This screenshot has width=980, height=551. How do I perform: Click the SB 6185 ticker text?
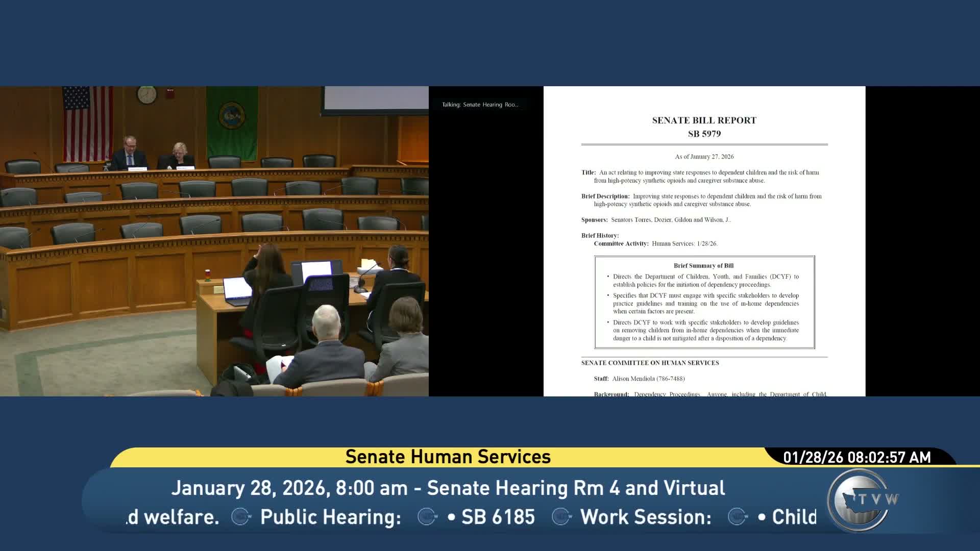pyautogui.click(x=498, y=517)
